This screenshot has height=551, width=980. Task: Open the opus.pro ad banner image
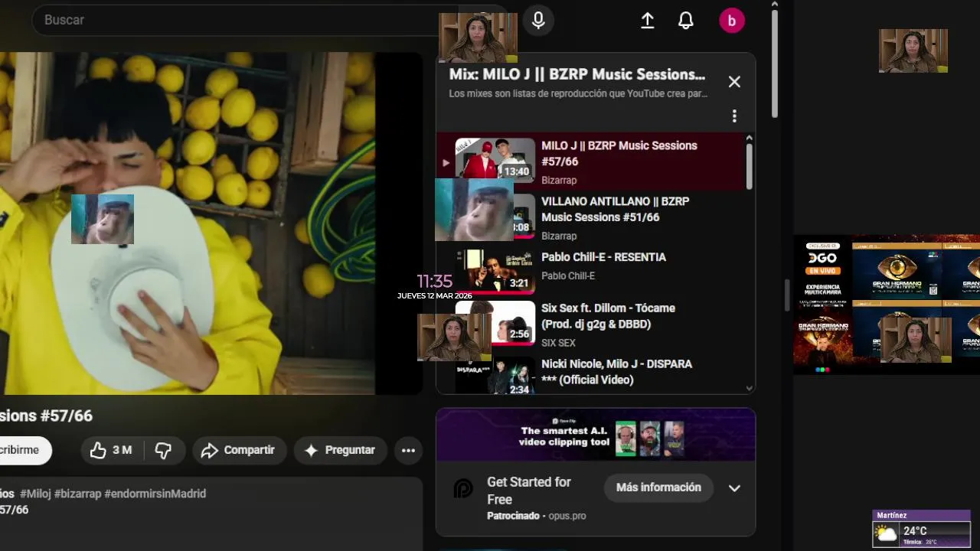[596, 435]
